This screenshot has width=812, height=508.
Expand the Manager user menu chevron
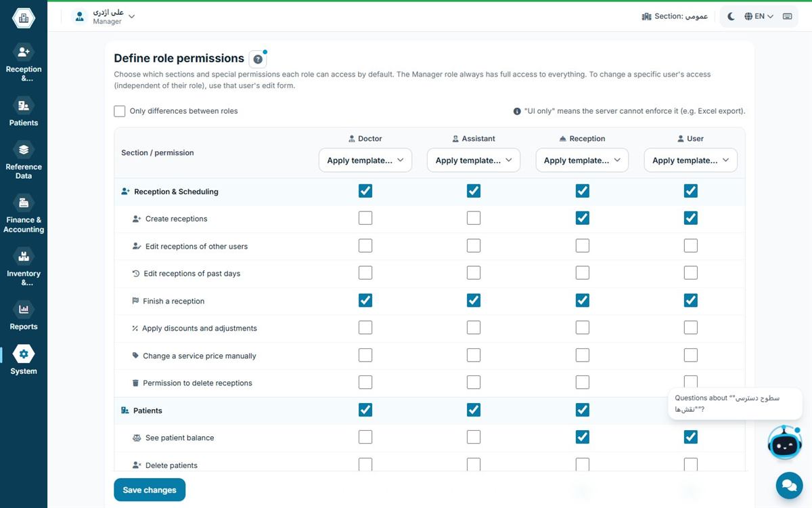click(132, 16)
